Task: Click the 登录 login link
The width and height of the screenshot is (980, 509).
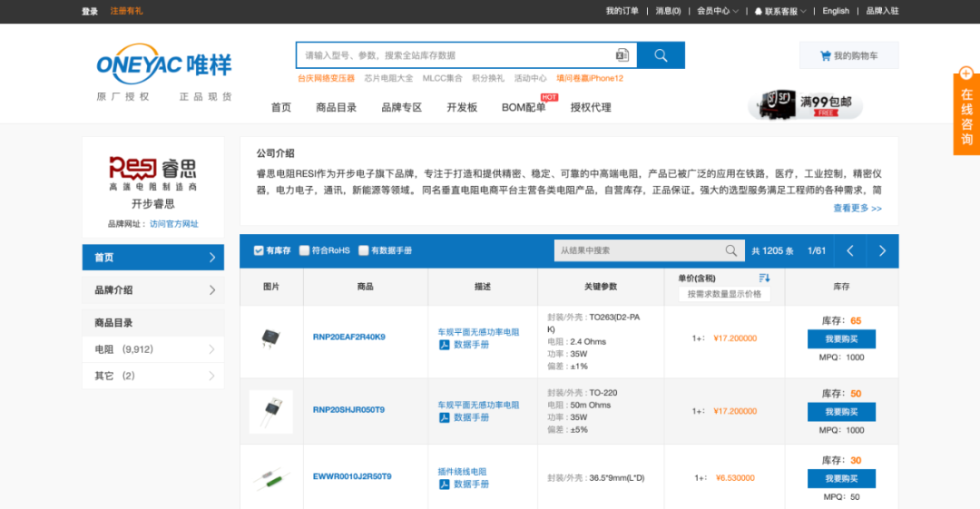Action: [89, 11]
